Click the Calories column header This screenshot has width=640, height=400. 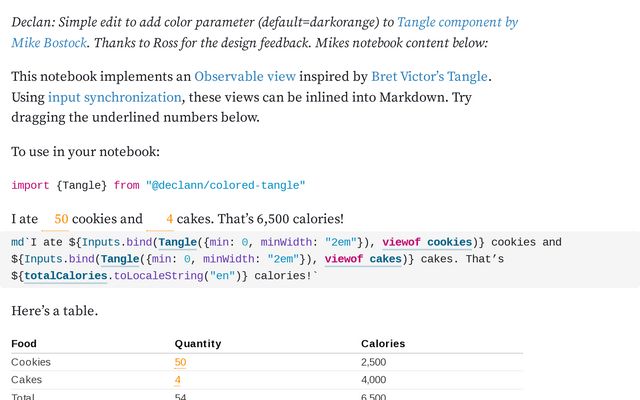383,344
